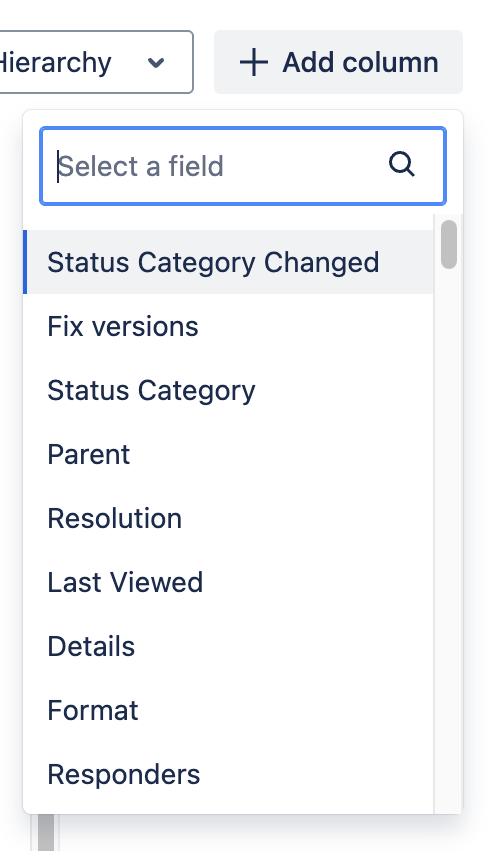Click the gray vertical bar below the dropdown panel
Screen dimensions: 493x851
click(46, 833)
